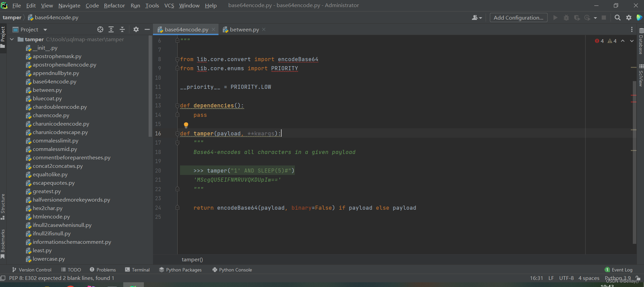The height and width of the screenshot is (287, 644).
Task: Open the editor tabs more-options icon
Action: (632, 29)
